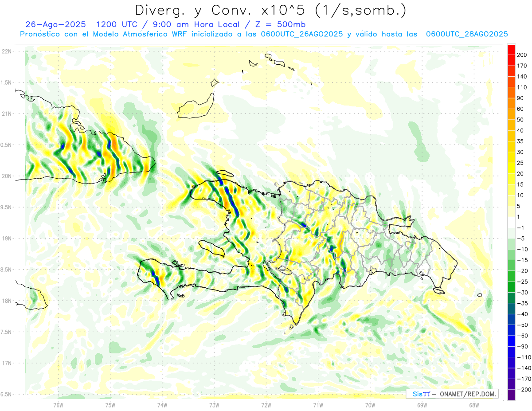Pick the purple swatch at the color bar bottom
The width and height of the screenshot is (532, 411).
pyautogui.click(x=512, y=395)
